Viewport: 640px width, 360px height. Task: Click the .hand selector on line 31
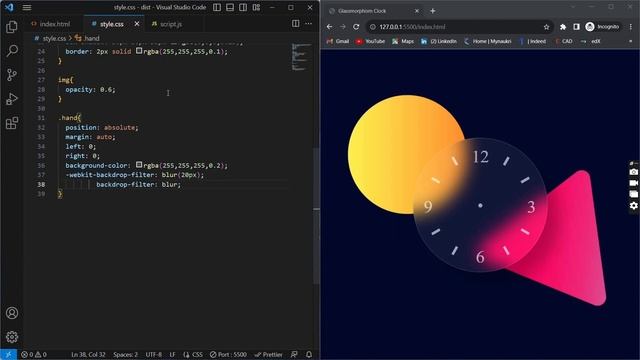tap(69, 118)
